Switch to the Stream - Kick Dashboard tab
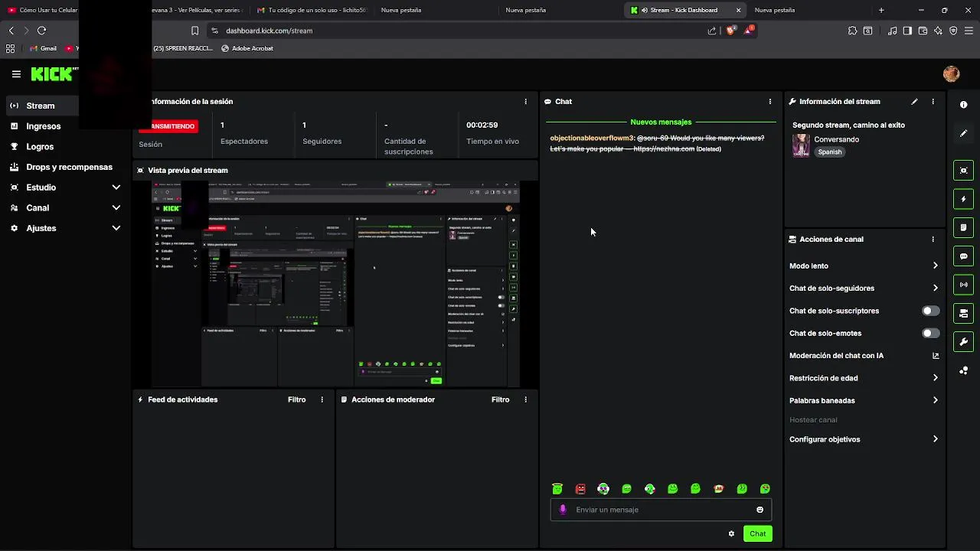The width and height of the screenshot is (980, 551). tap(685, 10)
